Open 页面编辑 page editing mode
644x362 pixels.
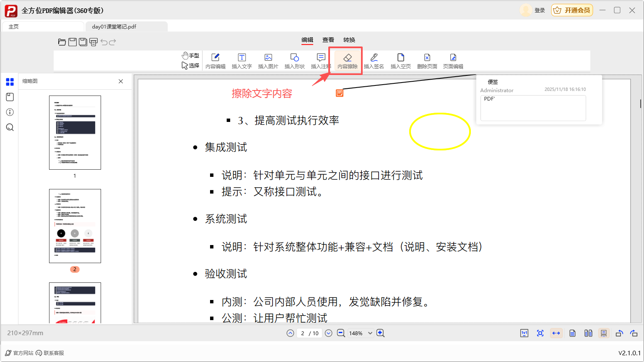453,60
